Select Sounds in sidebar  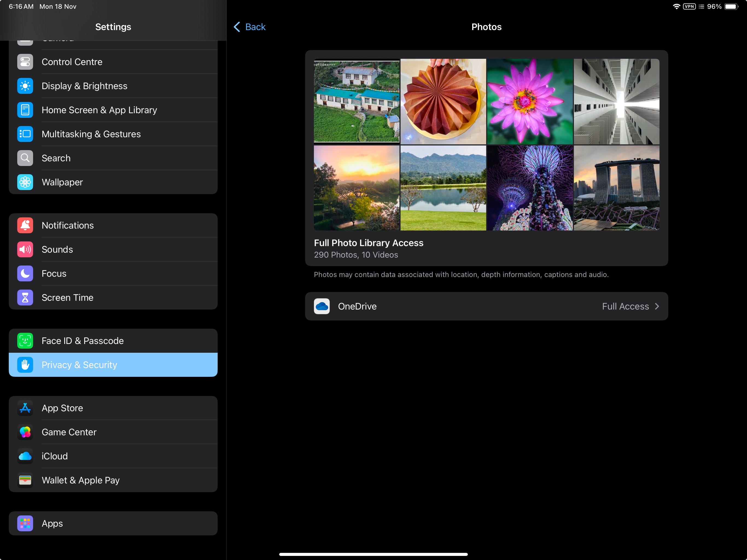pyautogui.click(x=113, y=249)
